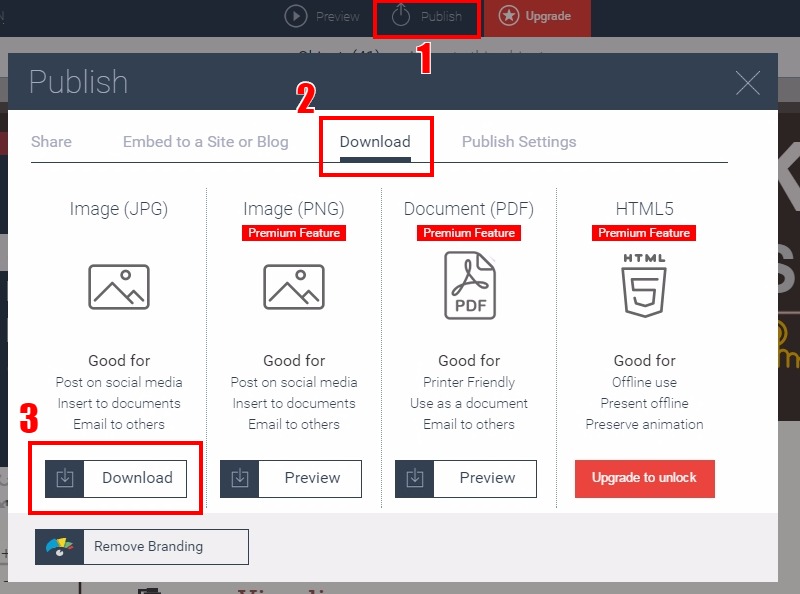
Task: Click the colorful logo icon beside Remove Branding
Action: 60,547
